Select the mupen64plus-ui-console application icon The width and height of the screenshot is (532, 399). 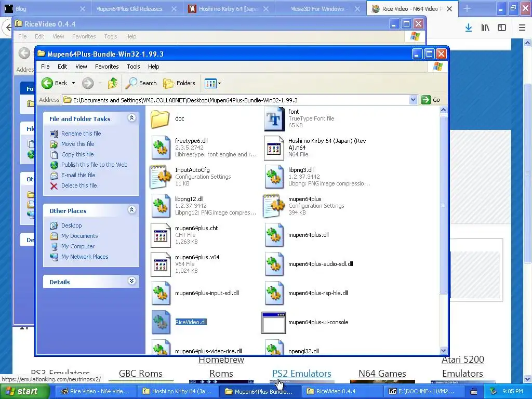[x=274, y=323]
